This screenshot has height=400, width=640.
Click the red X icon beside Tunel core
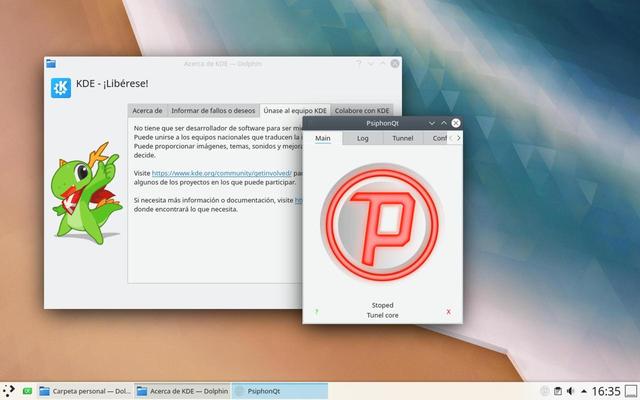[448, 312]
